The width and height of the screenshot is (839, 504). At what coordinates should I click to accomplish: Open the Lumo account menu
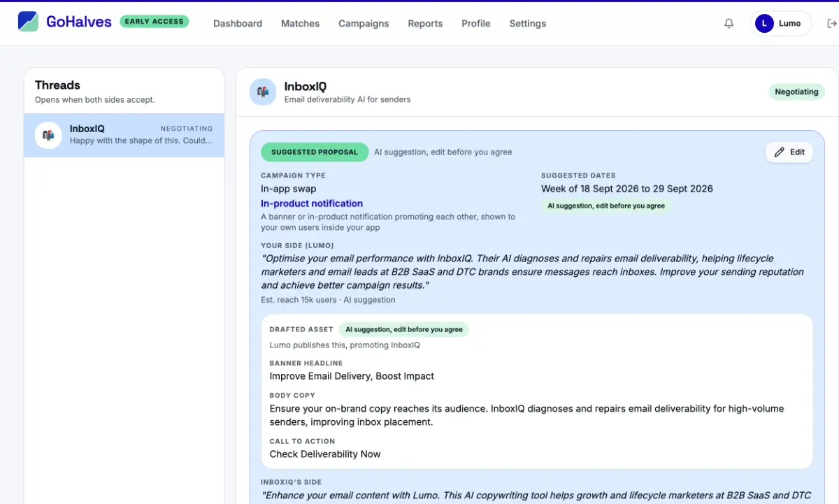click(780, 23)
